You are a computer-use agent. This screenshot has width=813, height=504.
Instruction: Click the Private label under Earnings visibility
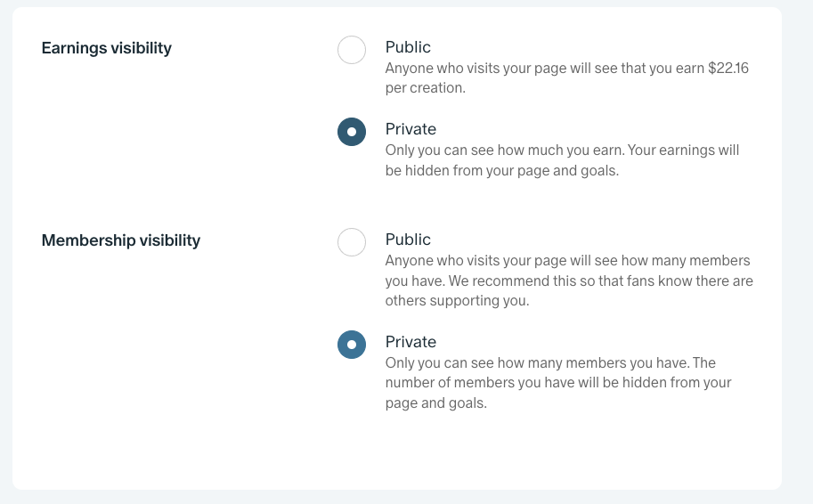411,129
